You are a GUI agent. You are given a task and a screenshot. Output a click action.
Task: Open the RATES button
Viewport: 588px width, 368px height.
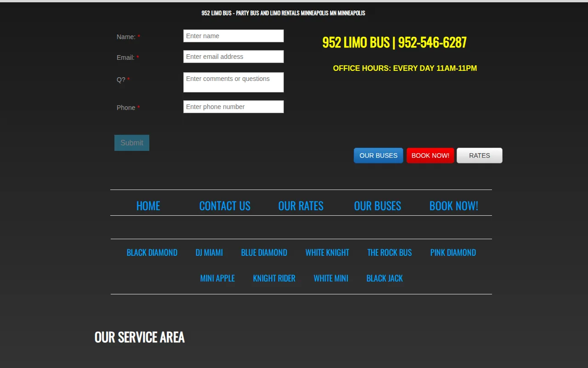[480, 155]
